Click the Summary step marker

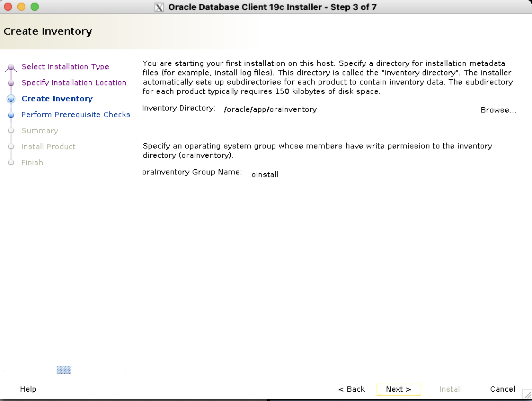(11, 130)
